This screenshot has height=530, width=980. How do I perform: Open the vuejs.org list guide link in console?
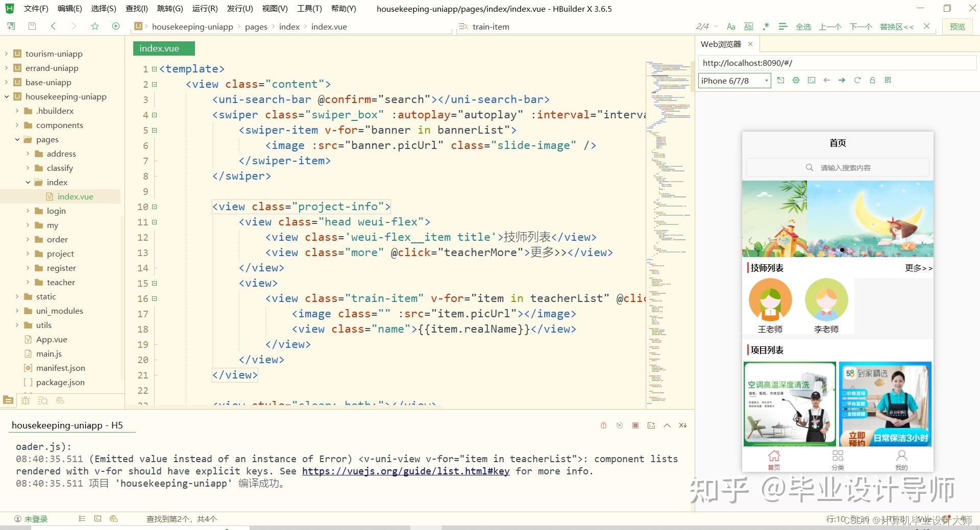pos(406,471)
